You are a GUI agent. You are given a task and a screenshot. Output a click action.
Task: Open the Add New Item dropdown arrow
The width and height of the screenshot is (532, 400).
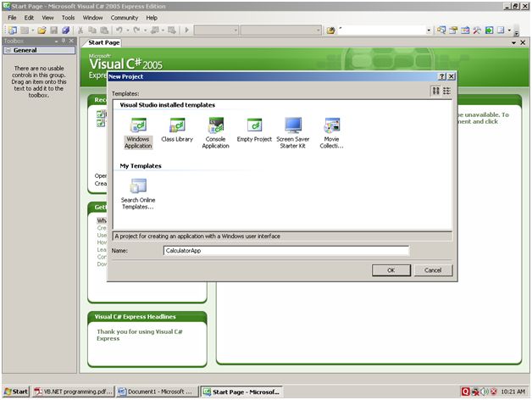coord(32,31)
